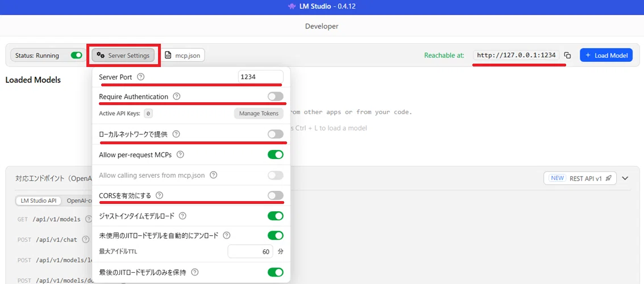Disable Allow per-request MCPs toggle
Image resolution: width=644 pixels, height=284 pixels.
coord(276,154)
